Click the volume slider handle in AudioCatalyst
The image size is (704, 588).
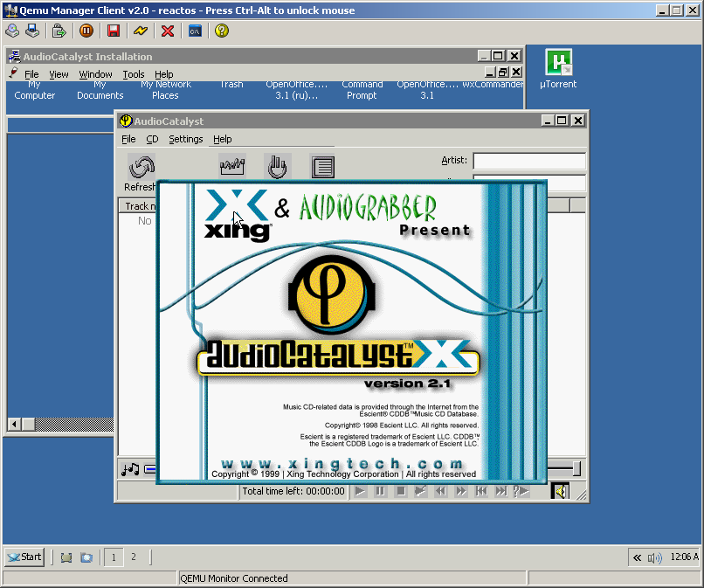click(576, 469)
